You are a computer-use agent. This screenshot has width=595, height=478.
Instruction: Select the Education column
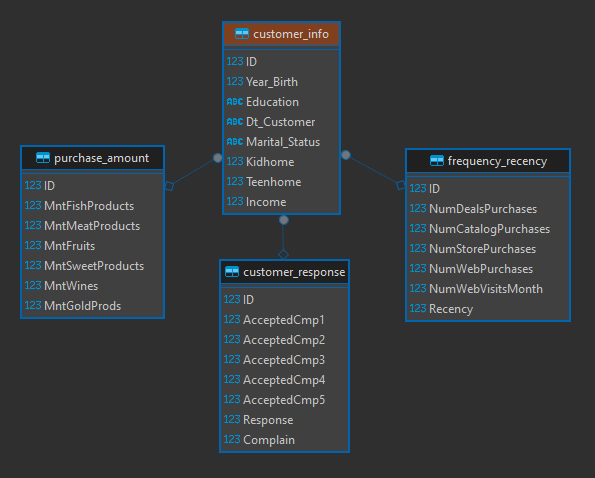[282, 102]
